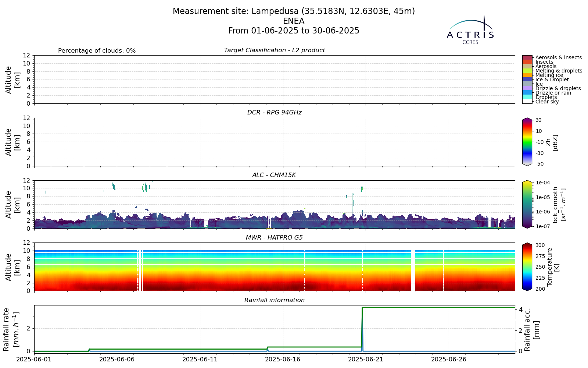Select the Ice & Droplet legend swatch
The width and height of the screenshot is (588, 368).
(x=527, y=79)
